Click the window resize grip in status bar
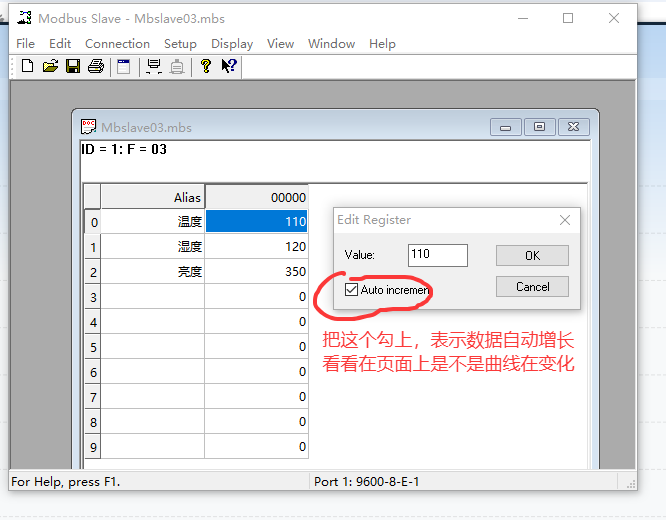The height and width of the screenshot is (520, 666). (x=631, y=484)
